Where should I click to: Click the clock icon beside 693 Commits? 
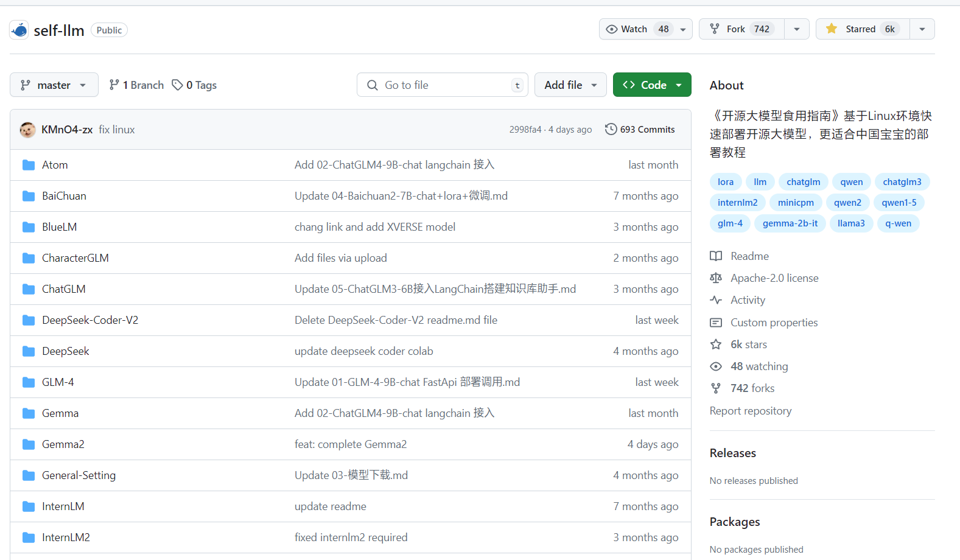611,129
